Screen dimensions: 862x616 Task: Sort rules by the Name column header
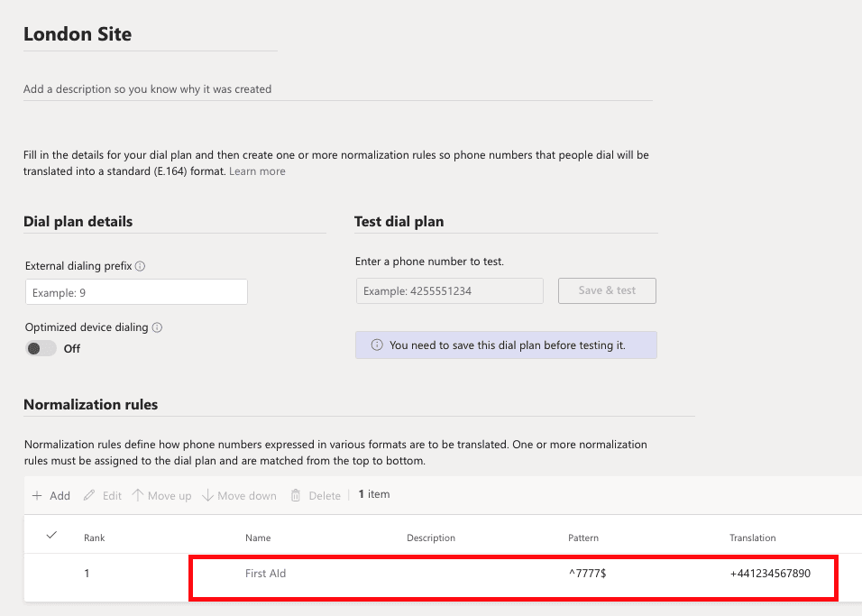258,538
